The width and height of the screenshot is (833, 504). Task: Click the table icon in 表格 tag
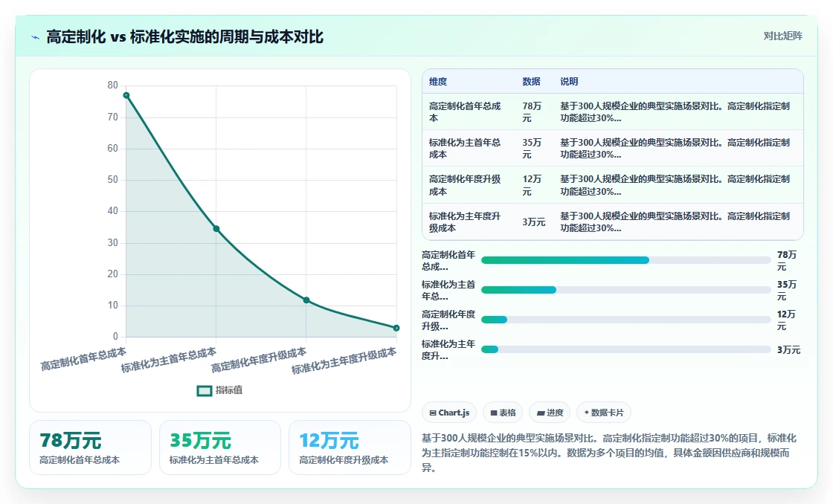click(494, 413)
